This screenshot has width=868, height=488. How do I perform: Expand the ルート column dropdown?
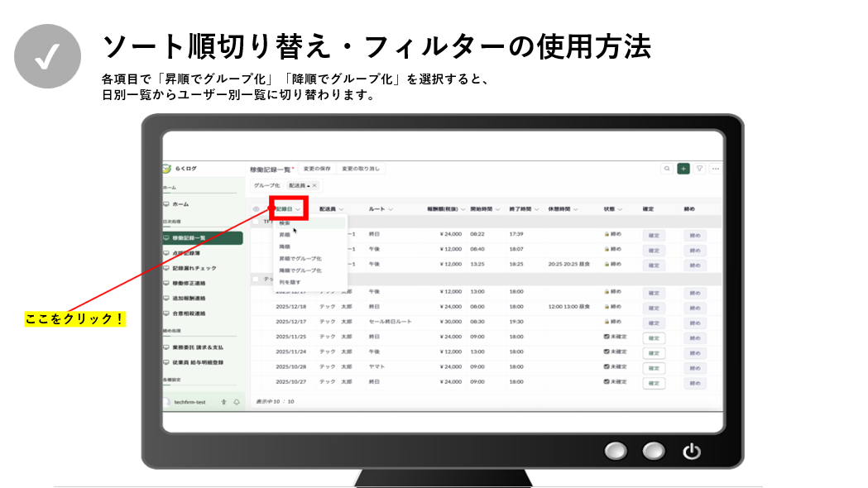coord(391,209)
